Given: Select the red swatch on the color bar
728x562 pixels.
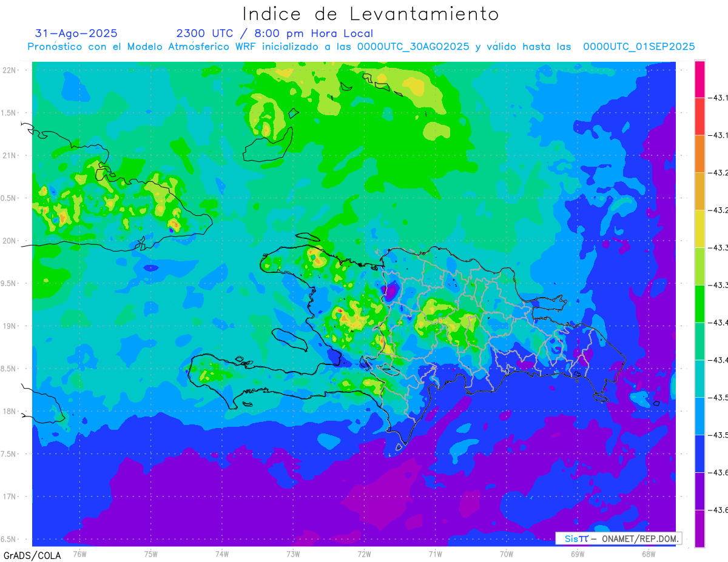Looking at the screenshot, I should click(700, 116).
